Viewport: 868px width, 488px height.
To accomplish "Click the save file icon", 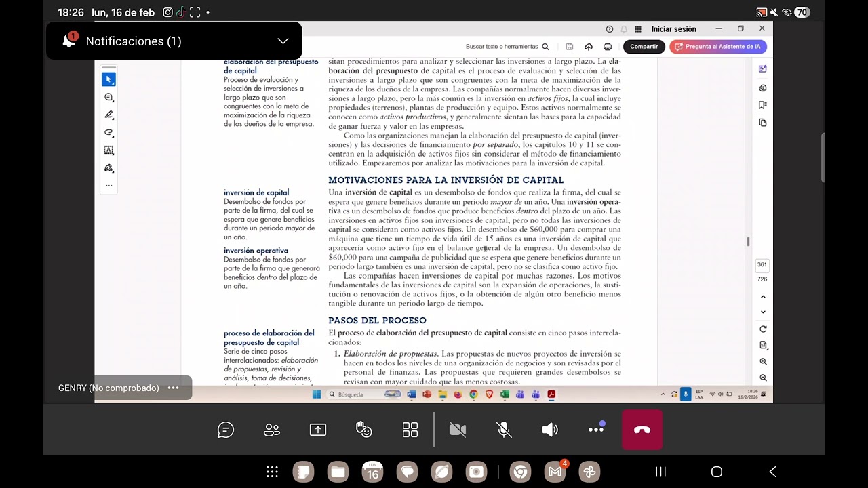I will (x=570, y=47).
